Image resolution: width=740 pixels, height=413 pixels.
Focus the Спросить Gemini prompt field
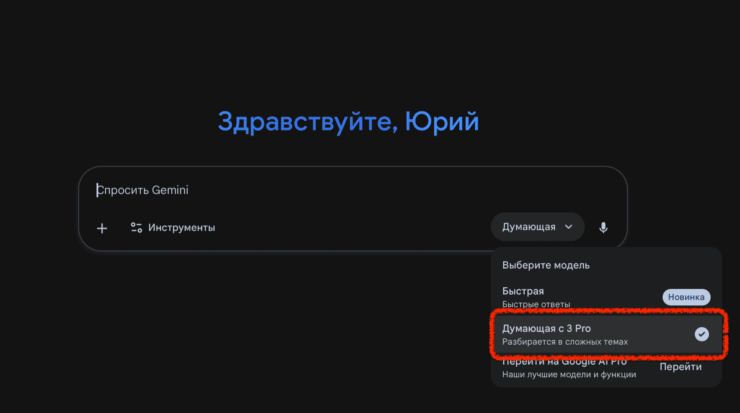pos(353,190)
